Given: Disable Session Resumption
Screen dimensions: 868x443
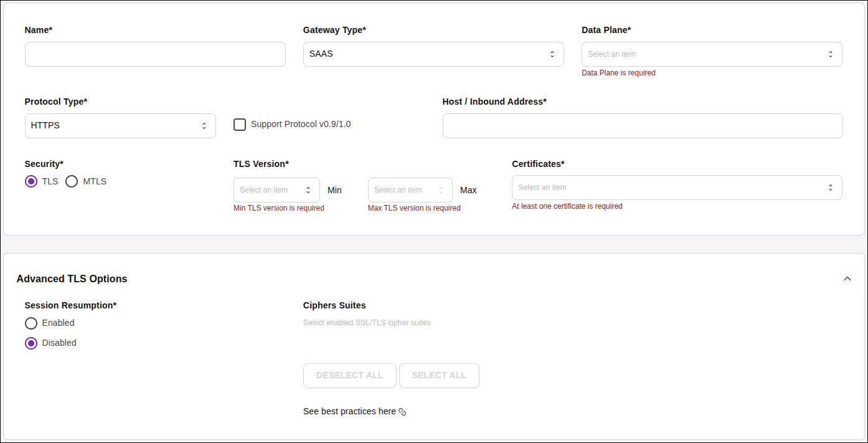Looking at the screenshot, I should point(31,343).
